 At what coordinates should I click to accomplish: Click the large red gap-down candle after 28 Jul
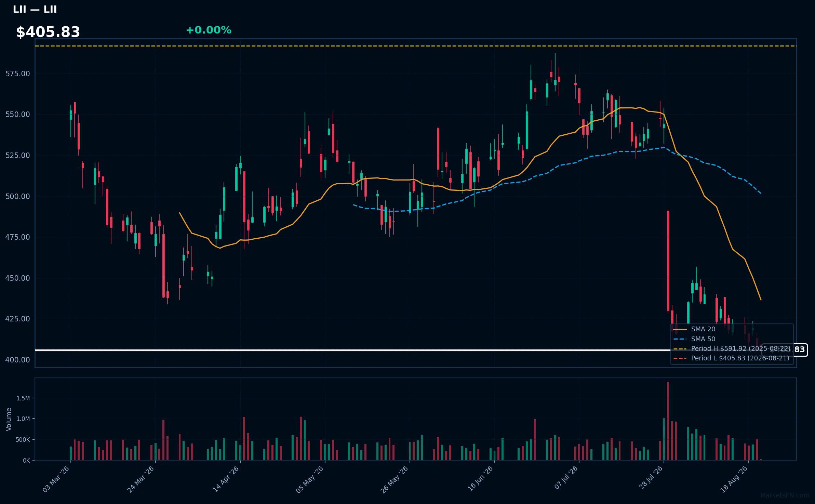coord(668,261)
